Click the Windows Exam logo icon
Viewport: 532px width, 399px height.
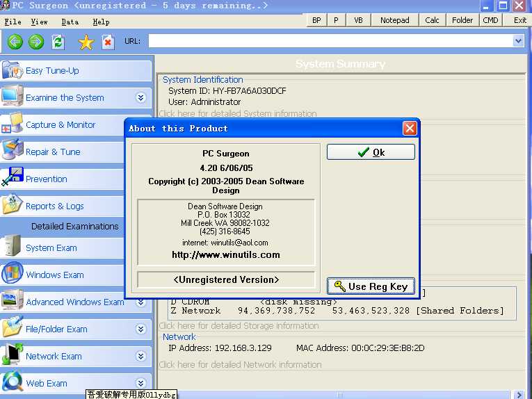pos(13,273)
